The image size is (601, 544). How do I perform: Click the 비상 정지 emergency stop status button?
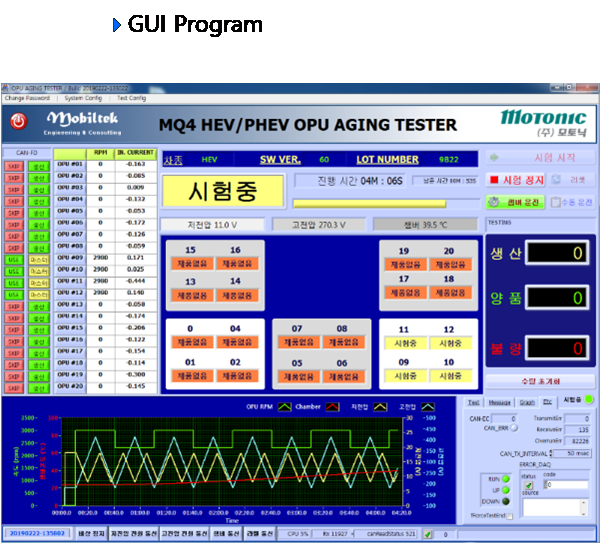point(91,534)
